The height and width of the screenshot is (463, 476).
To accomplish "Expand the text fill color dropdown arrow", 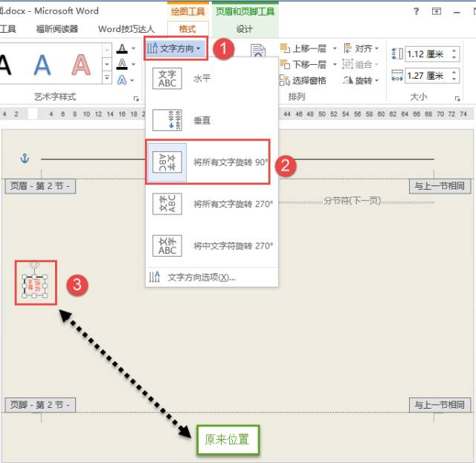I will (x=133, y=48).
